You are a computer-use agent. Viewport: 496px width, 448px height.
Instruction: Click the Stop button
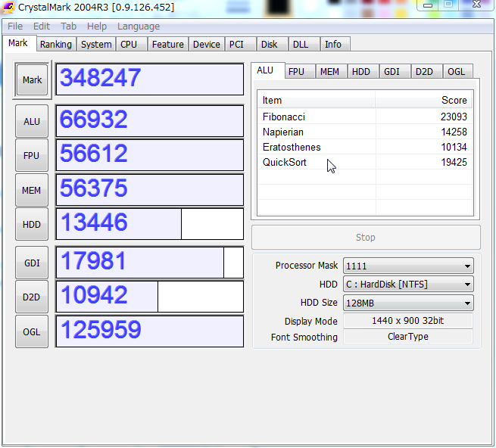pyautogui.click(x=366, y=237)
